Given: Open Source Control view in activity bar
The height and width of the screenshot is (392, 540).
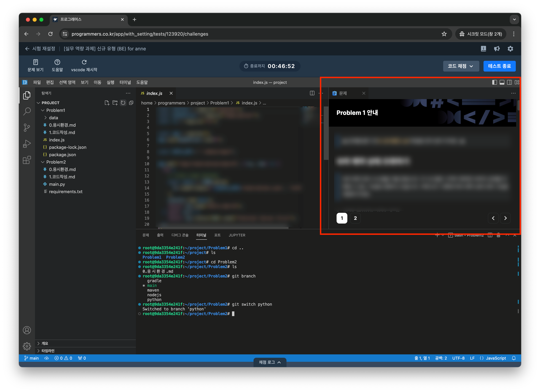Looking at the screenshot, I should tap(27, 127).
